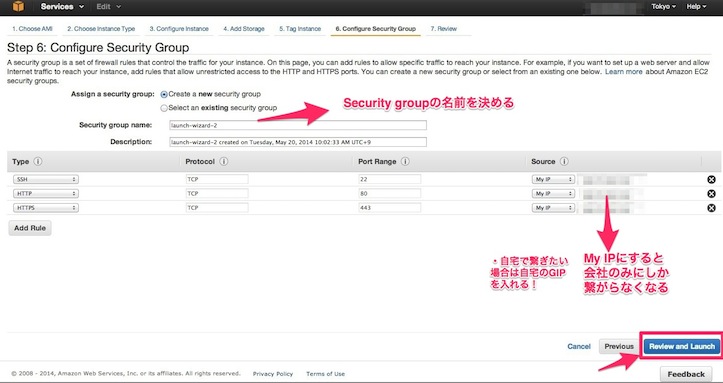Image resolution: width=723 pixels, height=383 pixels.
Task: Go to step 4. Add Storage
Action: pyautogui.click(x=244, y=29)
